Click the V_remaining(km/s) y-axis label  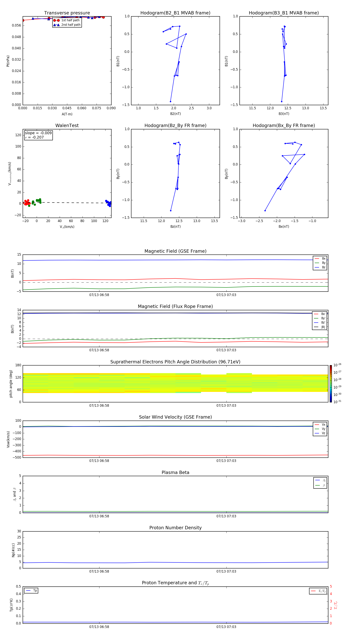pos(10,173)
